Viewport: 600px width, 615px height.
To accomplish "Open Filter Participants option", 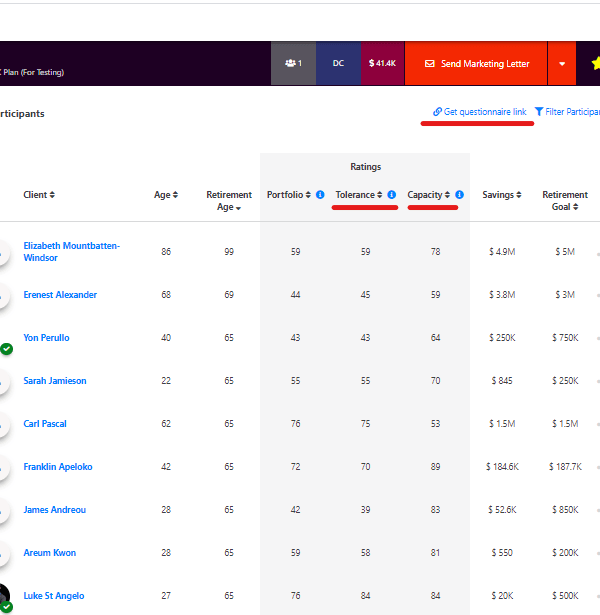I will (x=567, y=112).
